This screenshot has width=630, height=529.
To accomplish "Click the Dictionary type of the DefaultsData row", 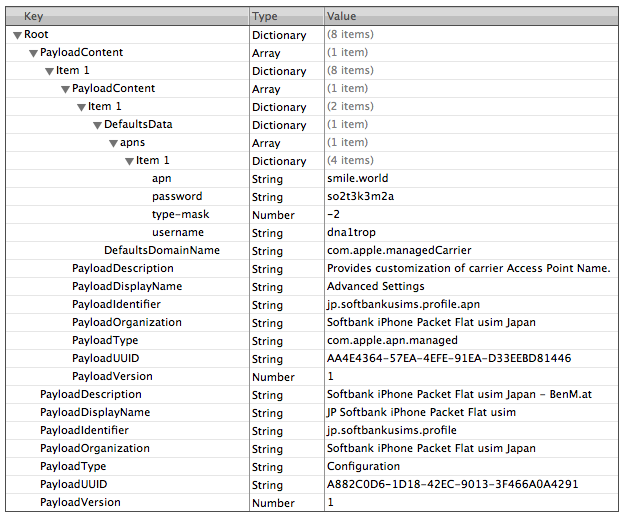I will [x=279, y=125].
